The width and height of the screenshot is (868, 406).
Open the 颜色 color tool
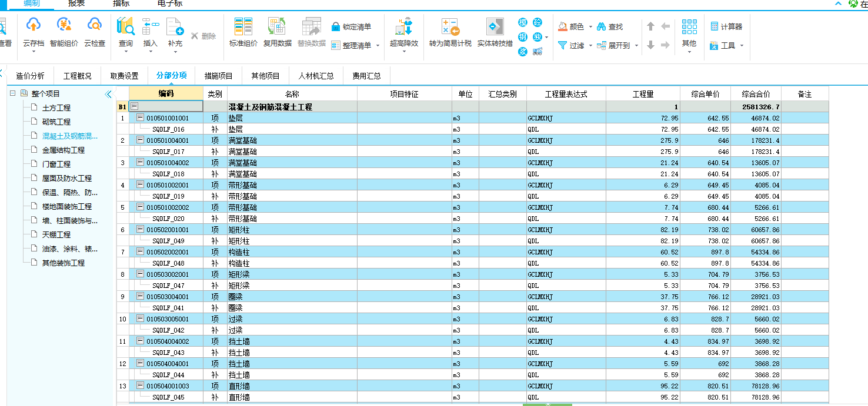coord(571,26)
